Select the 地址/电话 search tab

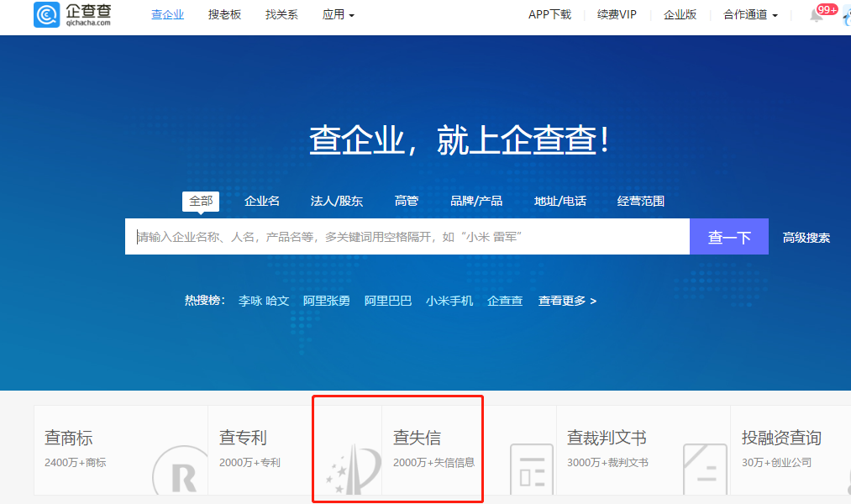click(560, 202)
